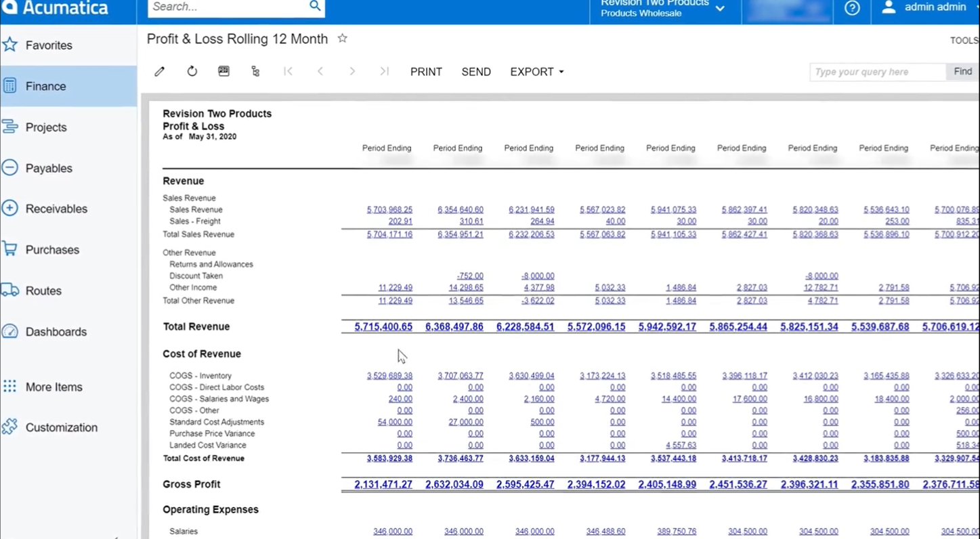Open the Receivables plus-circle icon
This screenshot has height=539, width=980.
click(9, 208)
